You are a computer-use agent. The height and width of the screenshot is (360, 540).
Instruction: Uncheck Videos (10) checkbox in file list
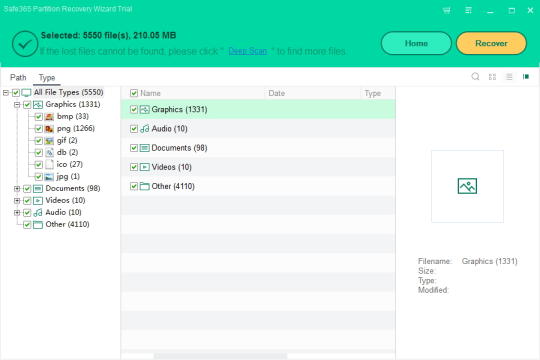pos(134,167)
